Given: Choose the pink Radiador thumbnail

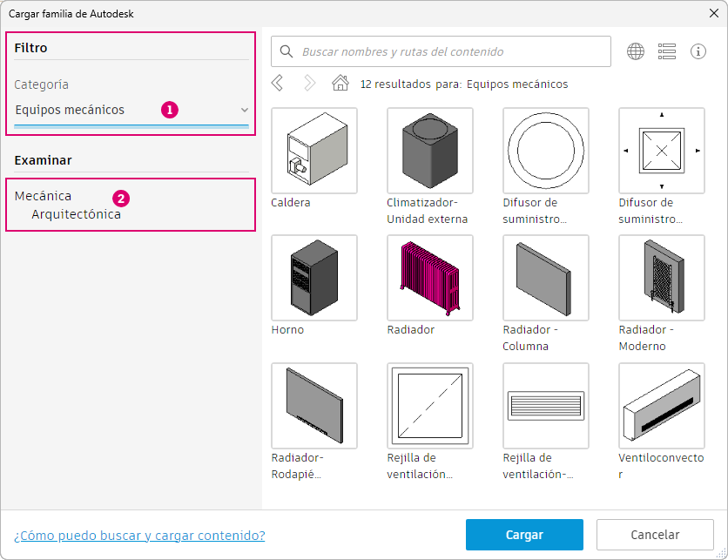Looking at the screenshot, I should click(430, 278).
